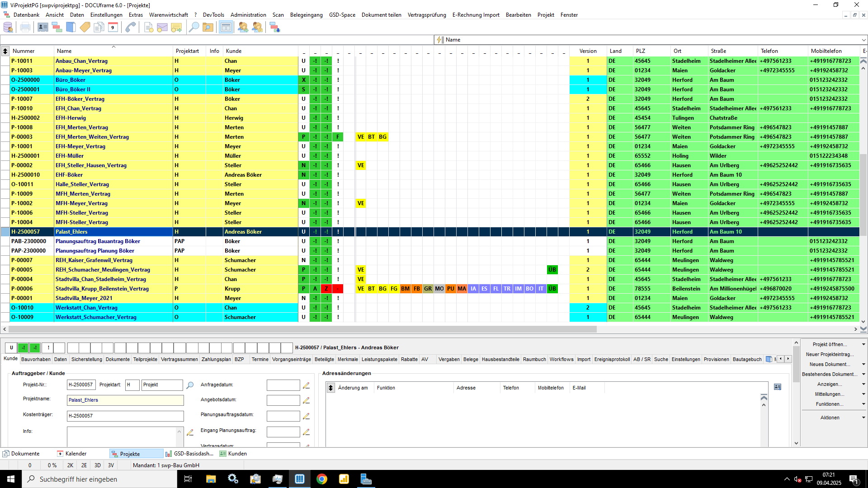868x488 pixels.
Task: Click red Z cell in Stadtvilla_Krupp row
Action: (x=326, y=289)
